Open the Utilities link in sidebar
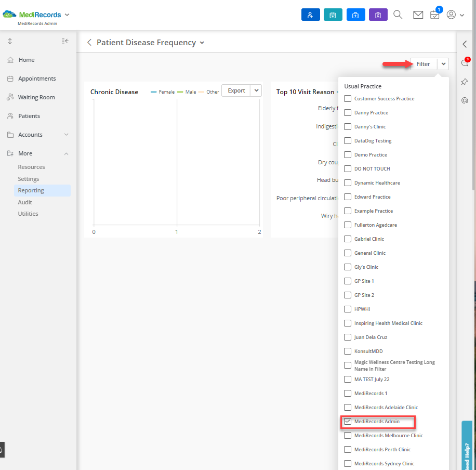This screenshot has width=476, height=470. coord(28,214)
